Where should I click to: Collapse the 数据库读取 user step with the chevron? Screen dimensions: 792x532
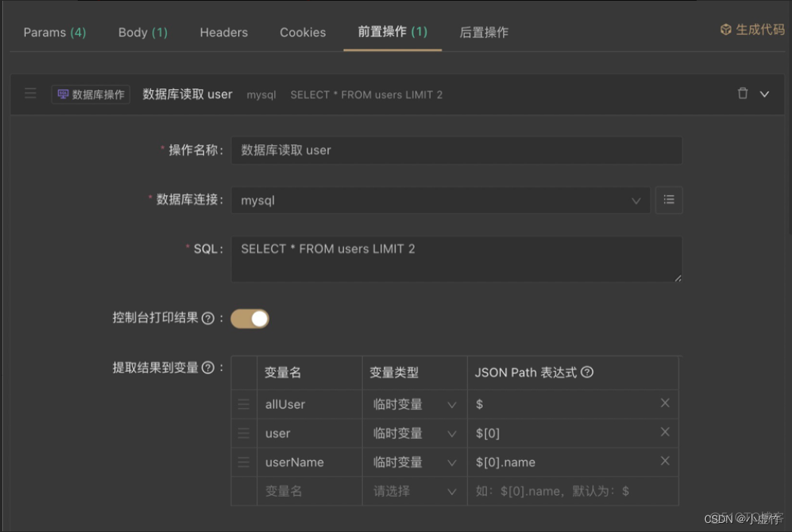click(764, 94)
